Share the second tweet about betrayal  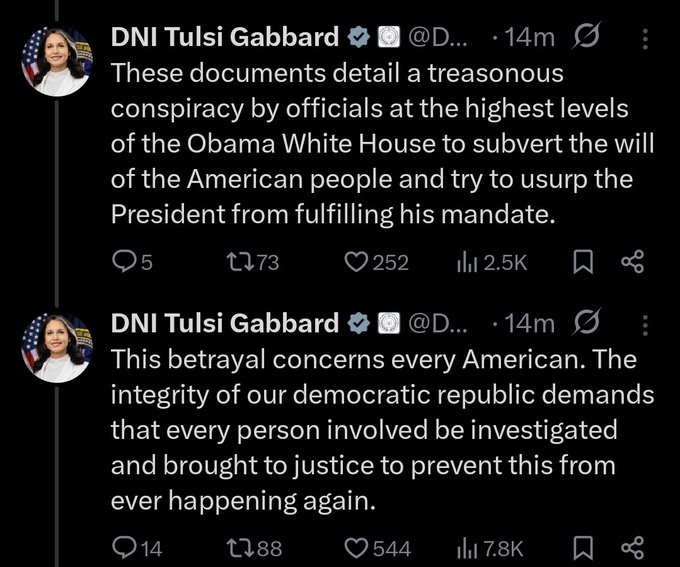(x=631, y=547)
